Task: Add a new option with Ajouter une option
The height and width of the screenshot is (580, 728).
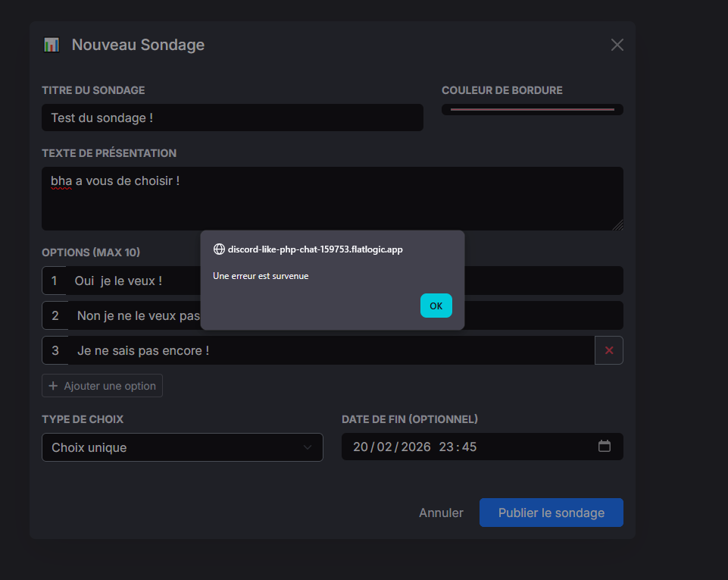Action: click(x=102, y=386)
